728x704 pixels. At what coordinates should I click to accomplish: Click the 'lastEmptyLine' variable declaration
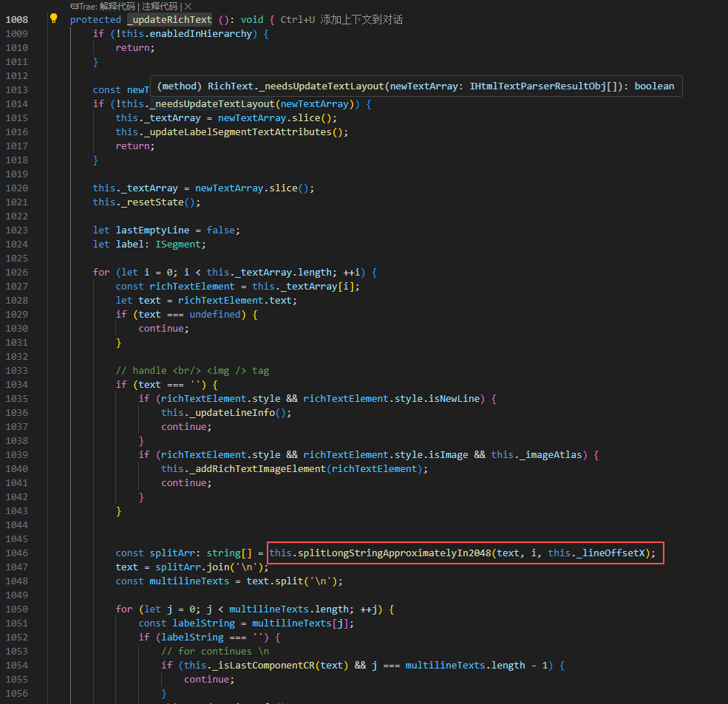click(x=152, y=230)
